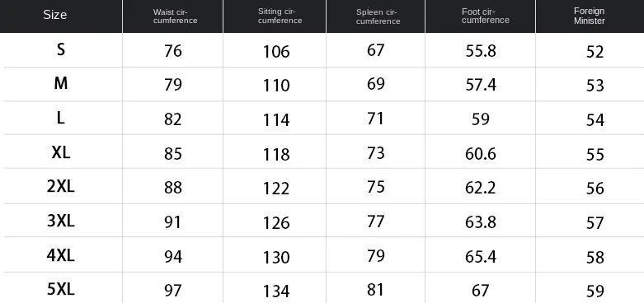Click the L size row label

61,119
